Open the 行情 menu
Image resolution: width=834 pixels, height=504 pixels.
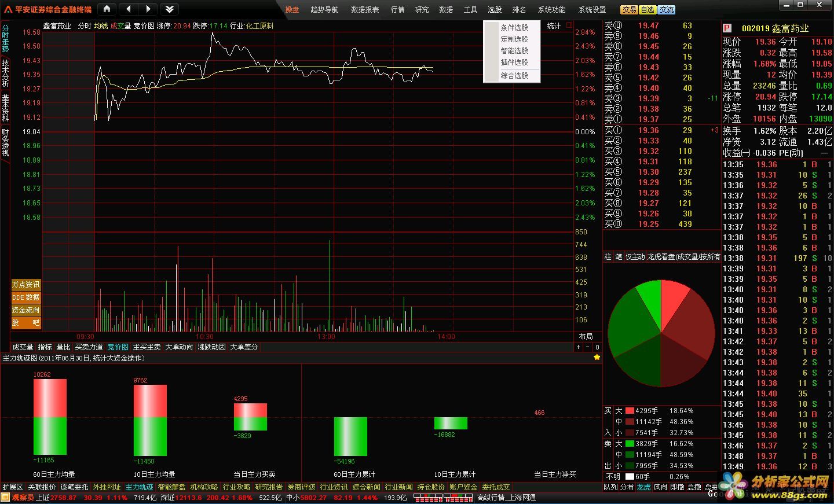point(398,9)
